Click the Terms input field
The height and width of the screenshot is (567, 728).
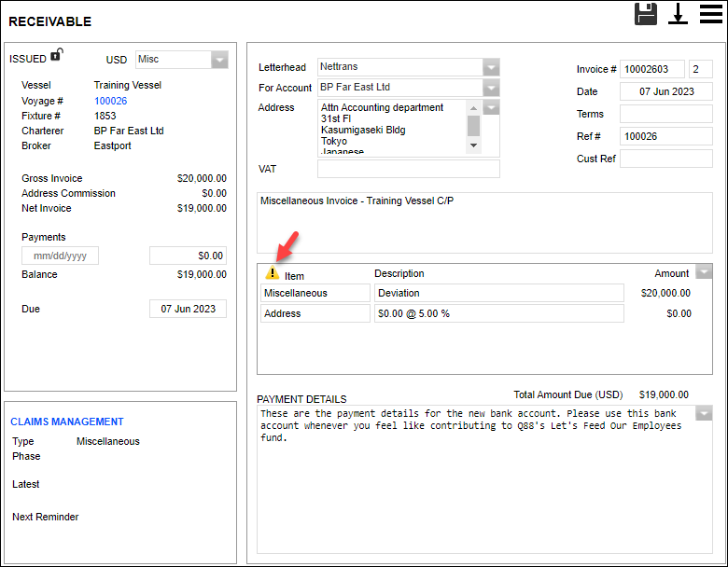pos(665,114)
